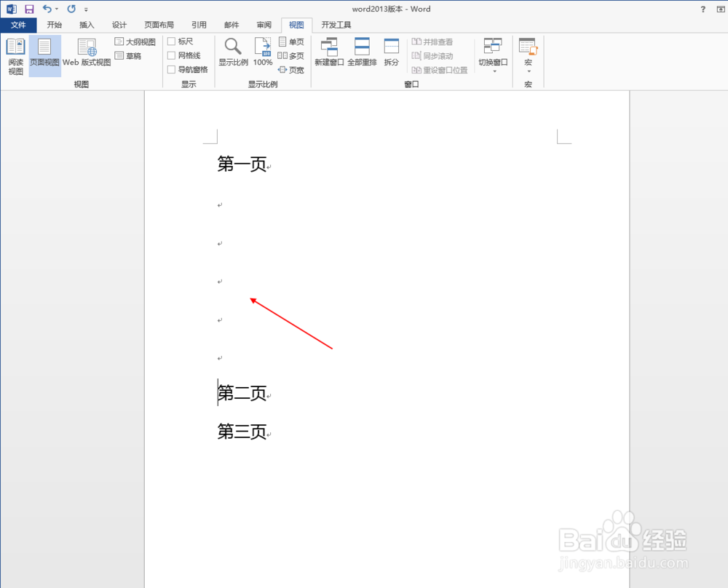Click Page Width zoom (页宽)
Screen dimensions: 728x588
tap(291, 69)
